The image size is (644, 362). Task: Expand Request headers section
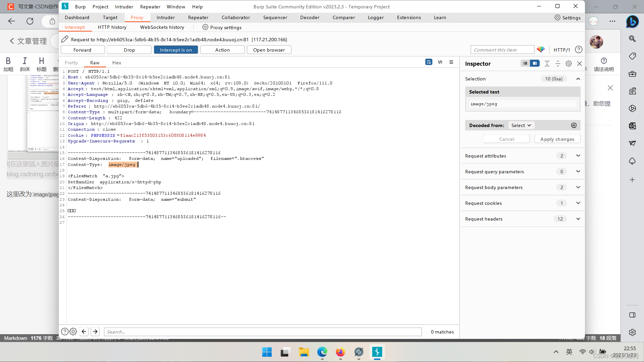[x=578, y=219]
